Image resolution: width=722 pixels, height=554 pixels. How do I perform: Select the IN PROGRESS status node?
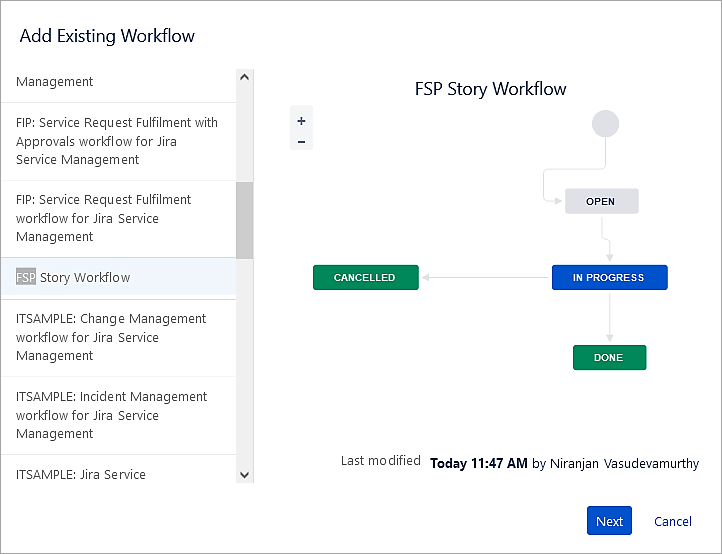[609, 278]
